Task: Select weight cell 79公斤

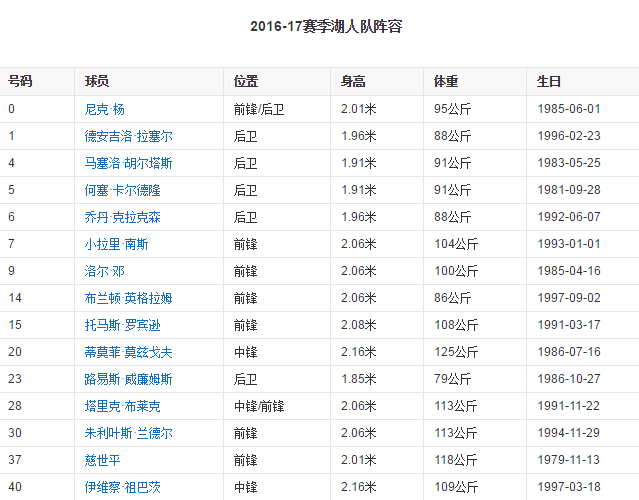Action: (x=452, y=379)
